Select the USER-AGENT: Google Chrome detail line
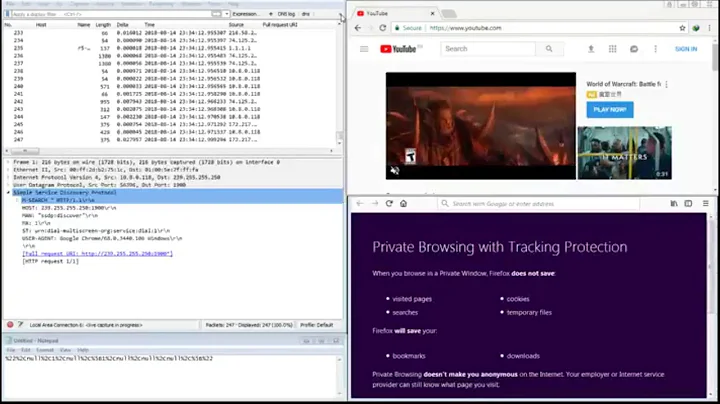The height and width of the screenshot is (404, 720). click(102, 238)
